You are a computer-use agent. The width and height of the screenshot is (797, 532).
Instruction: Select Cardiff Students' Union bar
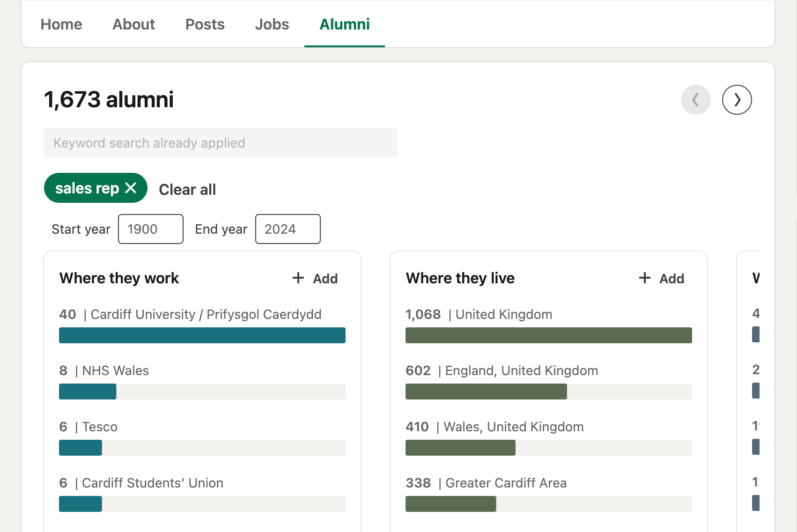202,504
